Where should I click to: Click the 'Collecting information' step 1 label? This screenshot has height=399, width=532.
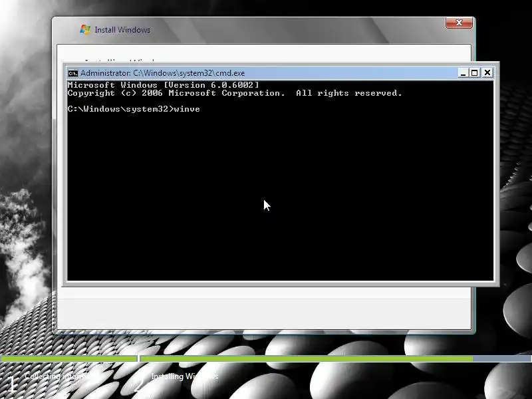pos(58,376)
